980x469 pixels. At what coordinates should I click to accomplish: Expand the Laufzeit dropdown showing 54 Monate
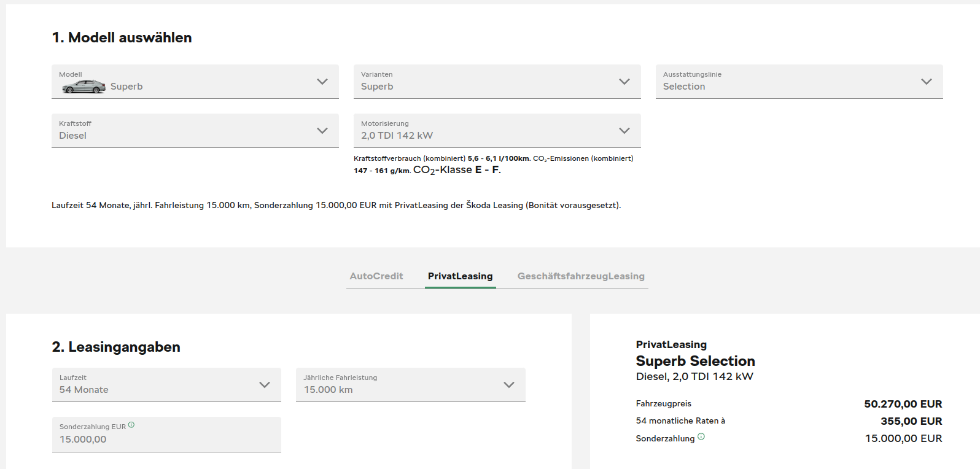click(166, 385)
